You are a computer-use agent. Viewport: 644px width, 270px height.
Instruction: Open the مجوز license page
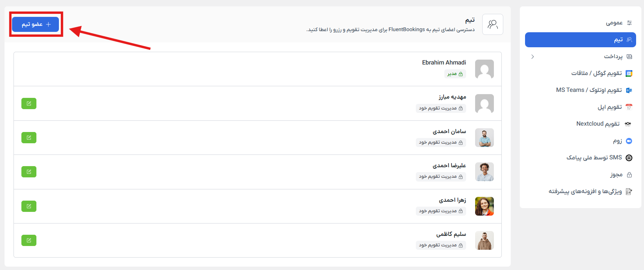click(616, 175)
